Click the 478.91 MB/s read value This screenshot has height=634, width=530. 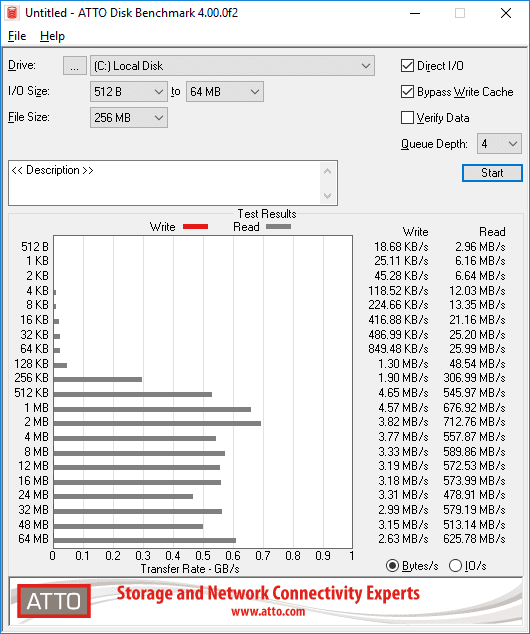click(x=474, y=495)
